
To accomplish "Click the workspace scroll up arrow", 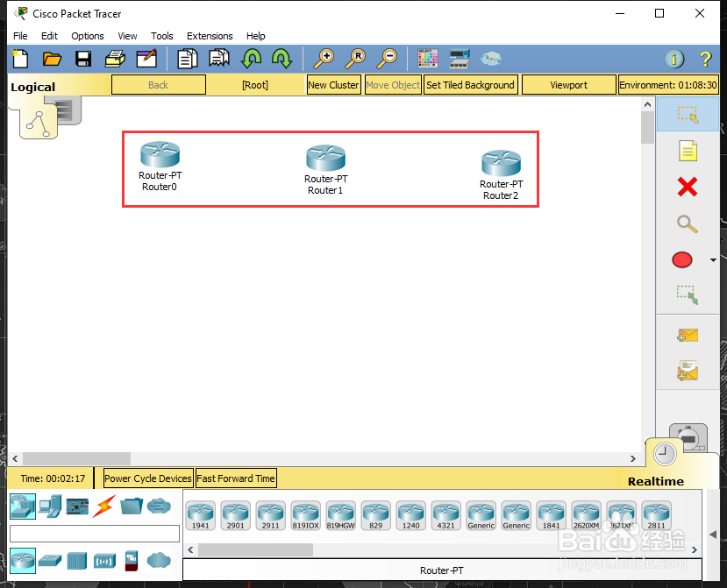I will click(648, 104).
